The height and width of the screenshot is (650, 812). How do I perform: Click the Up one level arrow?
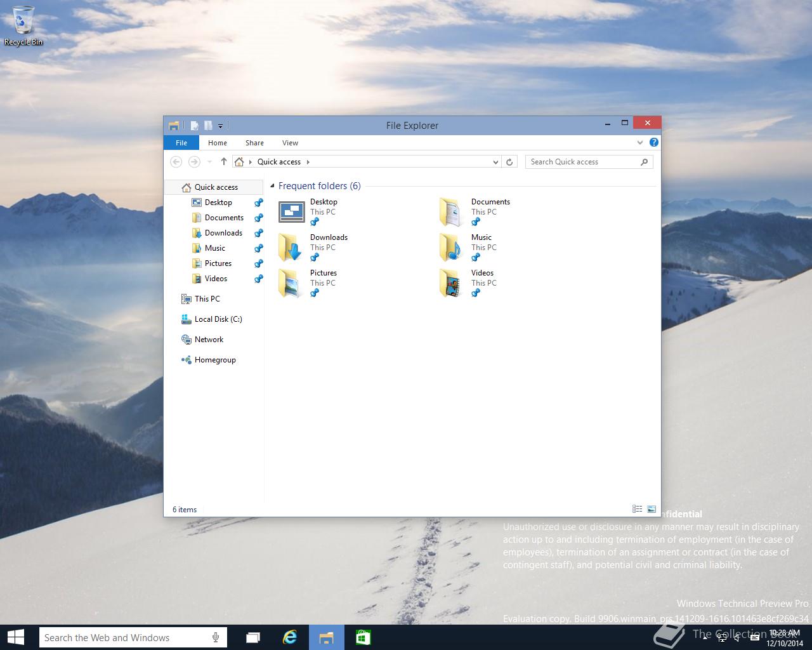pos(223,162)
